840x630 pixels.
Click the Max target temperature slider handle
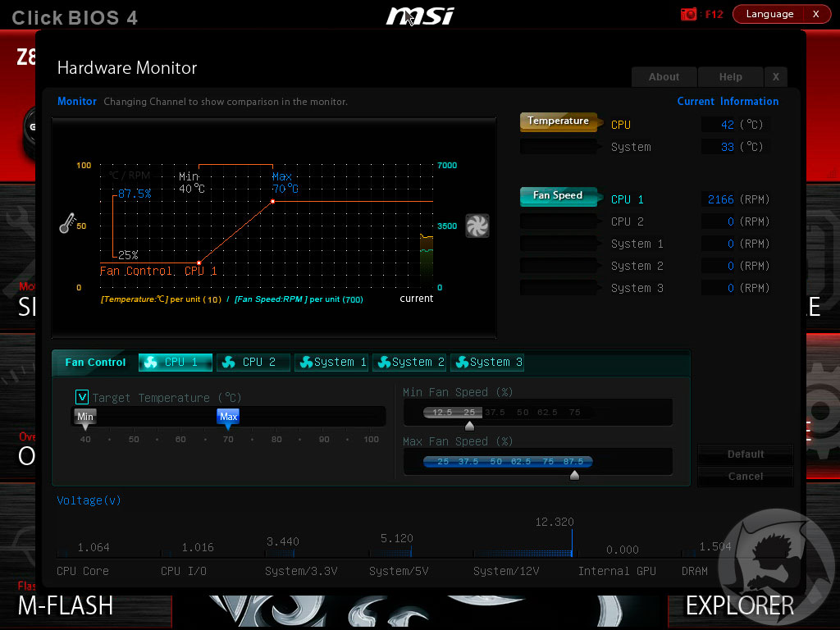228,418
